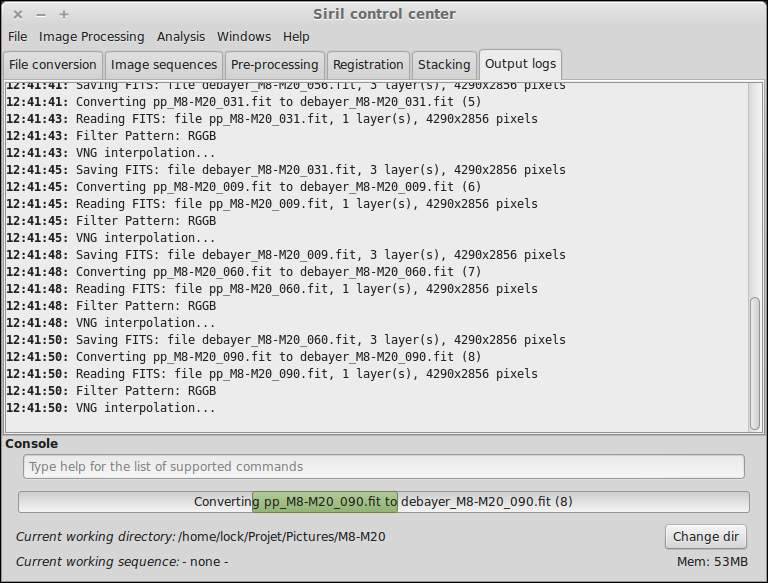Open the Help menu
The image size is (768, 583).
coord(296,37)
